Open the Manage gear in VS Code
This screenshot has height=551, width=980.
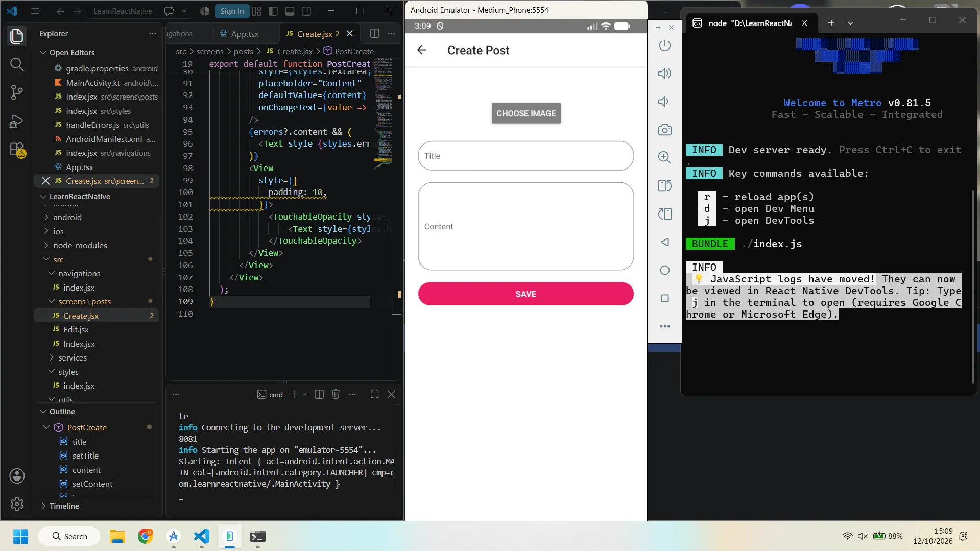click(x=17, y=504)
